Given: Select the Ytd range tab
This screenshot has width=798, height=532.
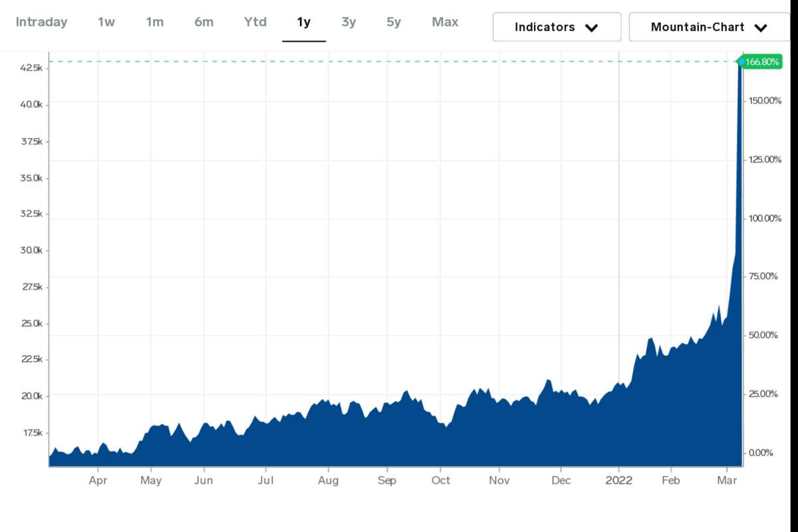Looking at the screenshot, I should coord(255,22).
